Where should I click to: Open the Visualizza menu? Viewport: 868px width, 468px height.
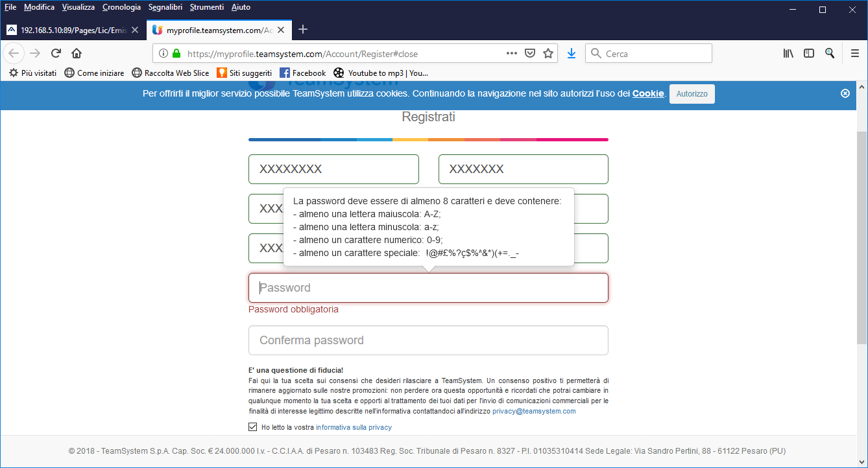(x=78, y=7)
